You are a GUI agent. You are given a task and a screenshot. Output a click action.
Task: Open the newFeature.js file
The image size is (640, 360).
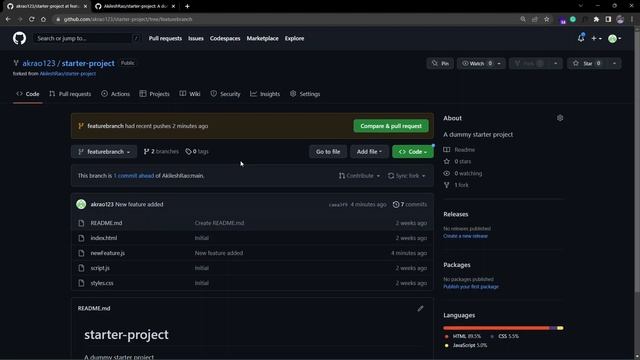pos(108,253)
